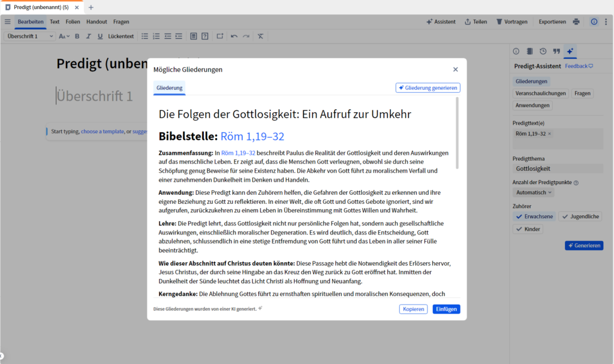Open the Folien menu

[x=73, y=22]
